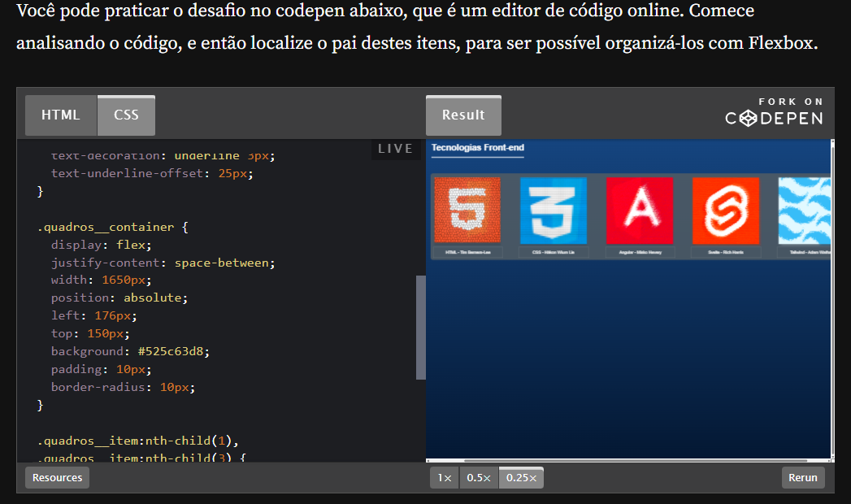Click the Angular logo thumbnail
851x504 pixels.
tap(640, 210)
